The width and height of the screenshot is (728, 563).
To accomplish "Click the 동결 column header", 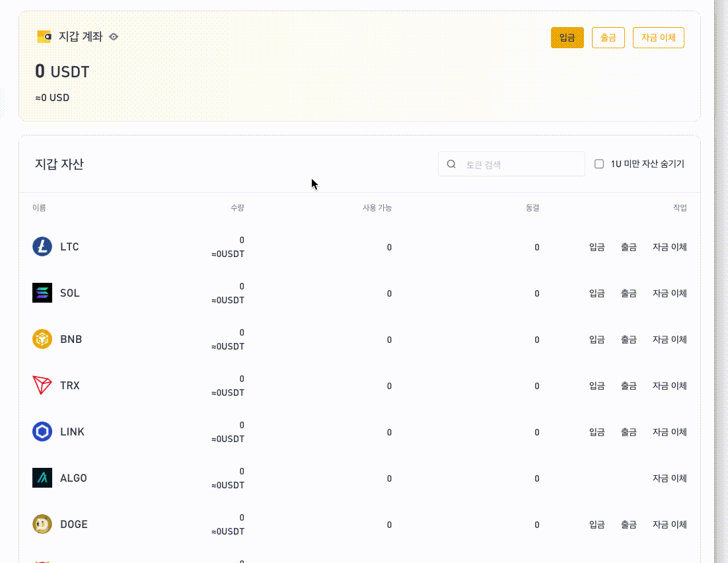I will tap(532, 207).
